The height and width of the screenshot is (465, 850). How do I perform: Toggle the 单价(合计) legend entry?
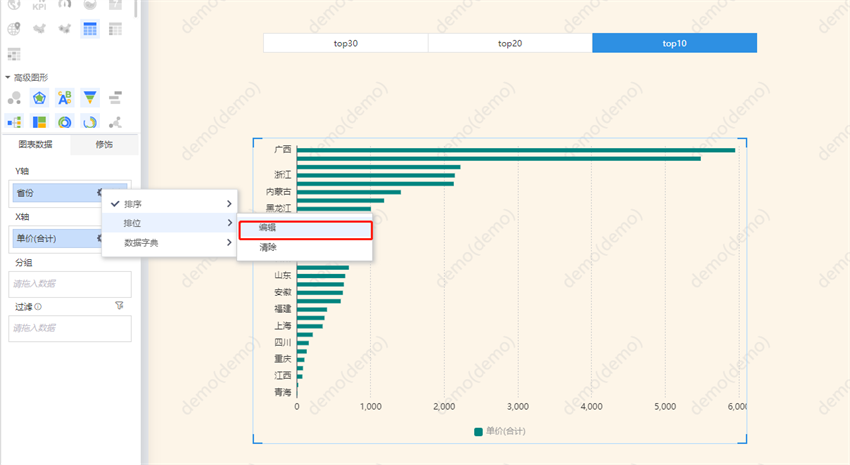pos(500,431)
